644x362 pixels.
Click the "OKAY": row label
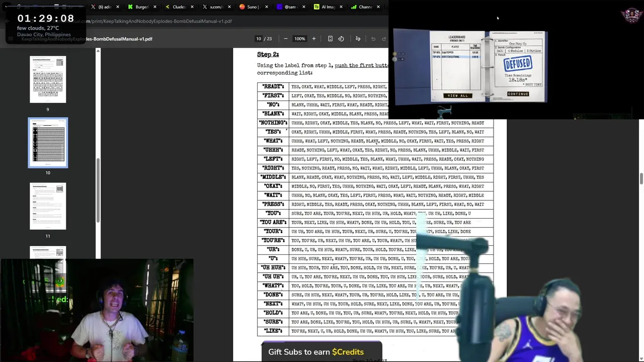pos(273,186)
